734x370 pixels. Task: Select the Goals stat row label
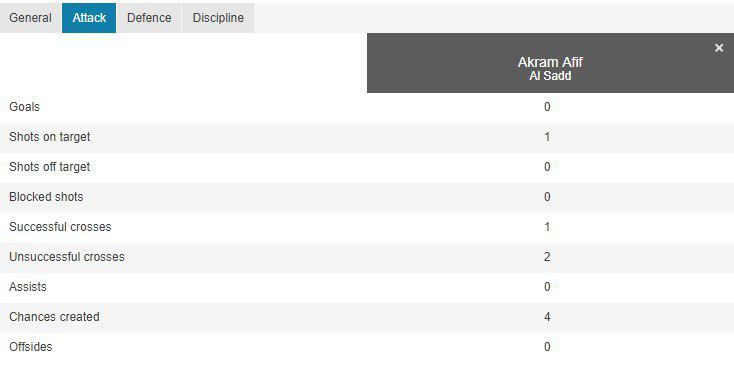24,107
